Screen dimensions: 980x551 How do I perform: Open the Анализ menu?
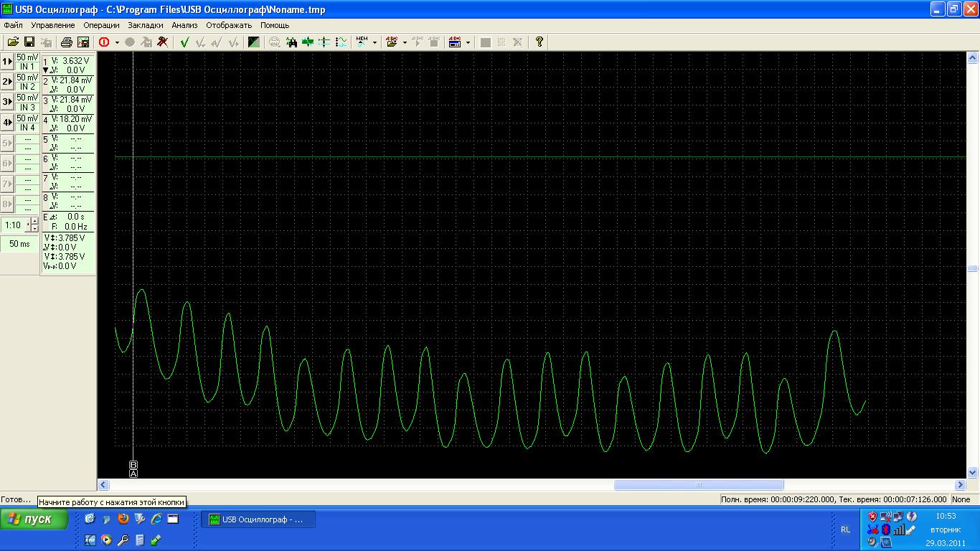(184, 25)
